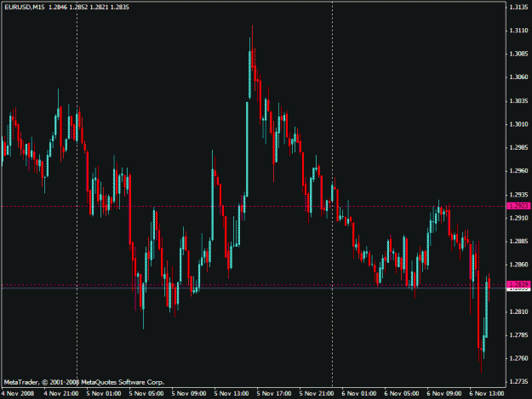
Task: Click the 1.2785 price scale value
Action: click(x=518, y=335)
